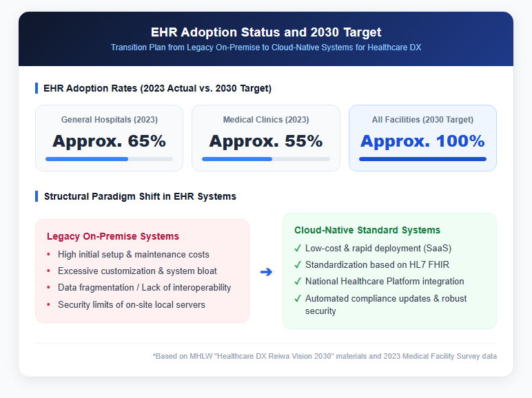Click the EHR Adoption Rates section heading
Screen dimensions: 532x398
tap(157, 88)
